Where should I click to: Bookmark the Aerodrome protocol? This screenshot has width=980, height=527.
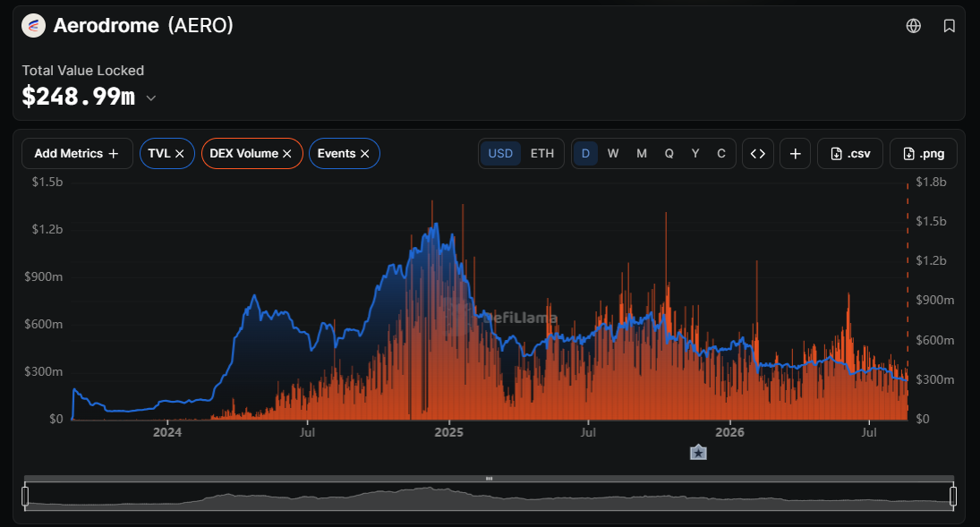tap(949, 26)
